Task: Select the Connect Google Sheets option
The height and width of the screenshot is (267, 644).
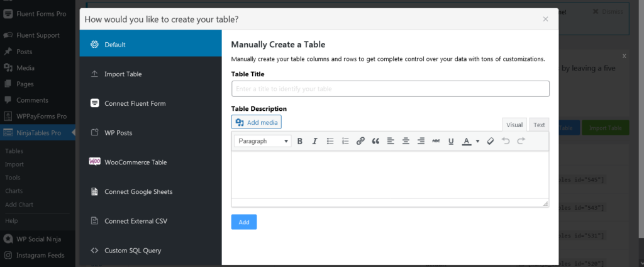Action: (151, 191)
